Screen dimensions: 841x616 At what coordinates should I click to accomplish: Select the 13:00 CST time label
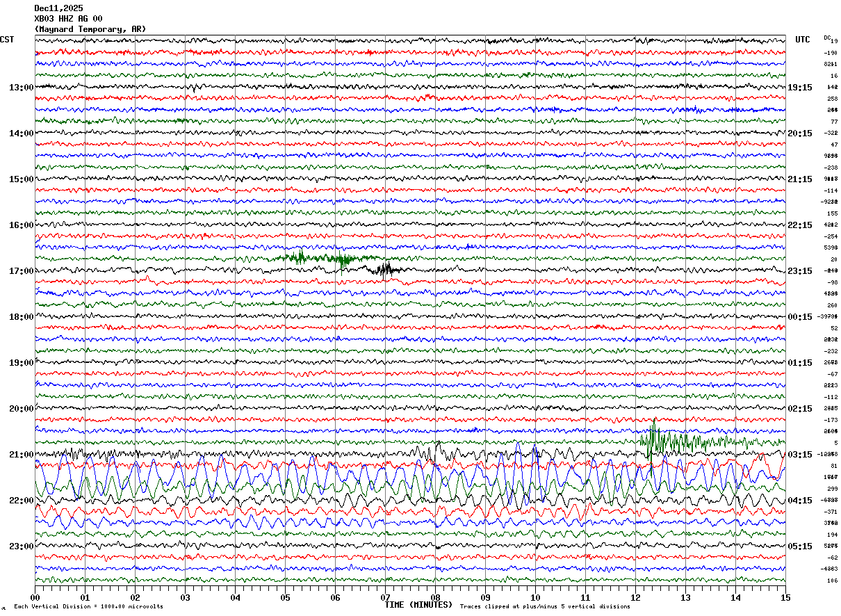point(21,88)
